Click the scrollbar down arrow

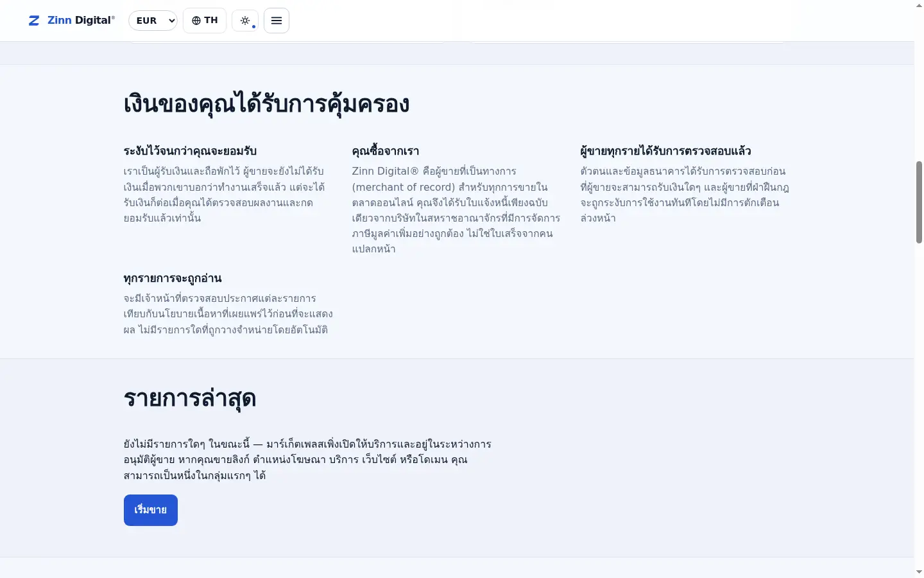919,572
